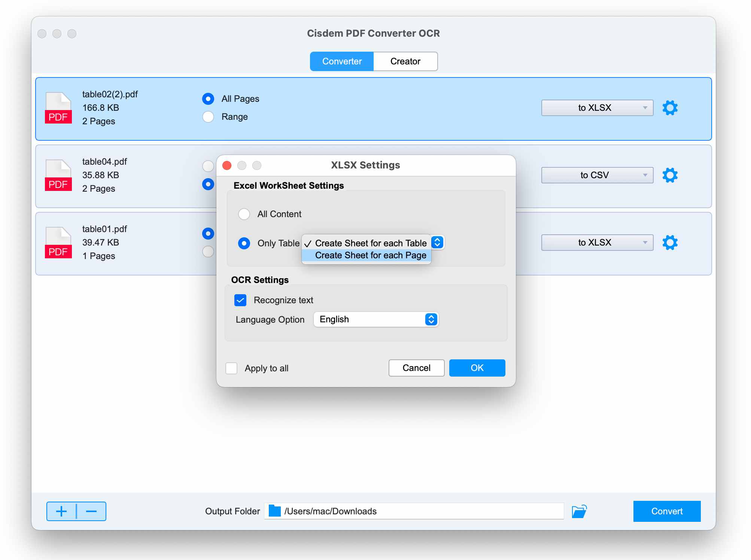Select All Content in worksheet settings

244,214
